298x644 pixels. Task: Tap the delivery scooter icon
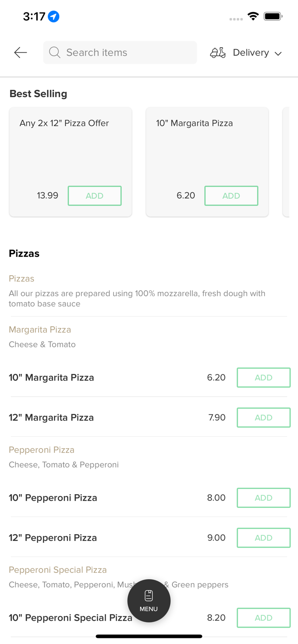click(218, 52)
